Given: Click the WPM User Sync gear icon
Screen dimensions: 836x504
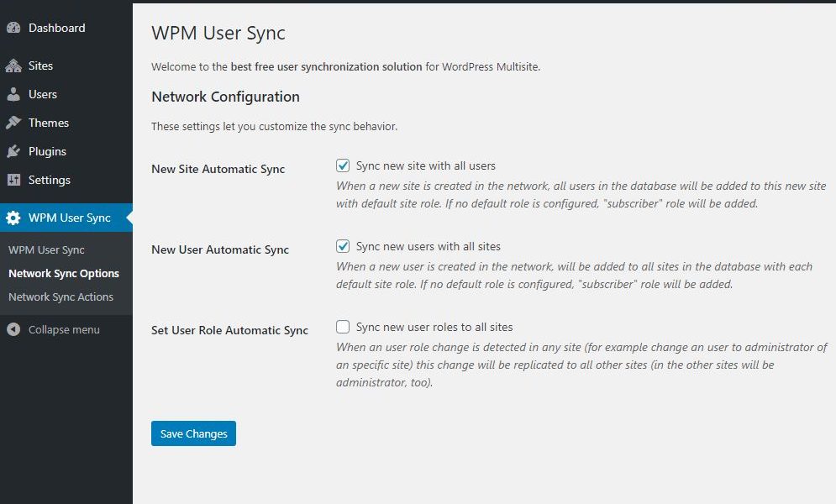Looking at the screenshot, I should (13, 218).
